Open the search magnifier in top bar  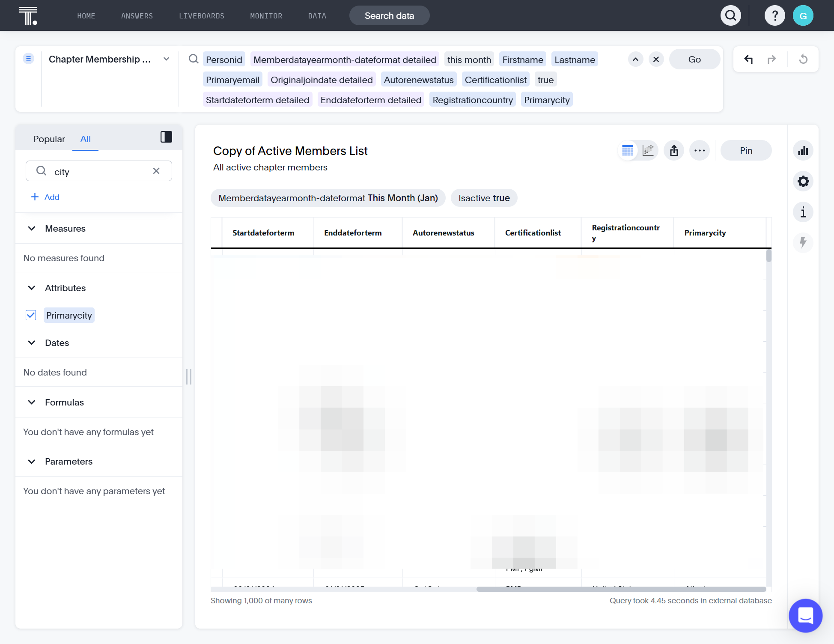[731, 16]
